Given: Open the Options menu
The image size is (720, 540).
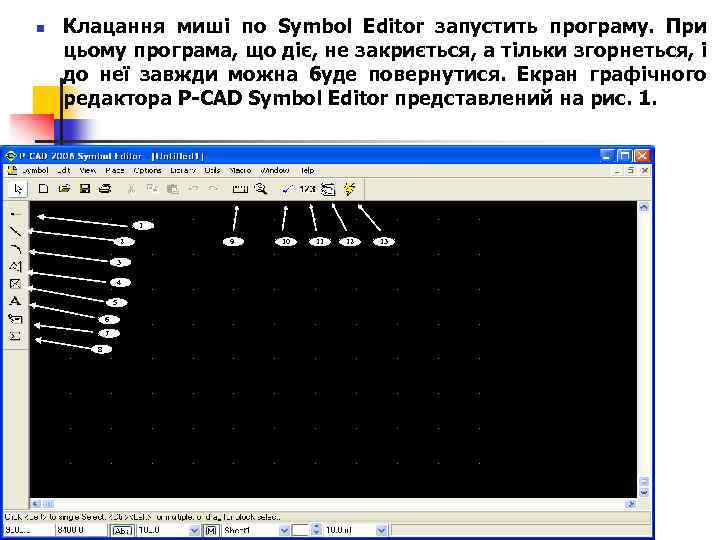Looking at the screenshot, I should 147,170.
